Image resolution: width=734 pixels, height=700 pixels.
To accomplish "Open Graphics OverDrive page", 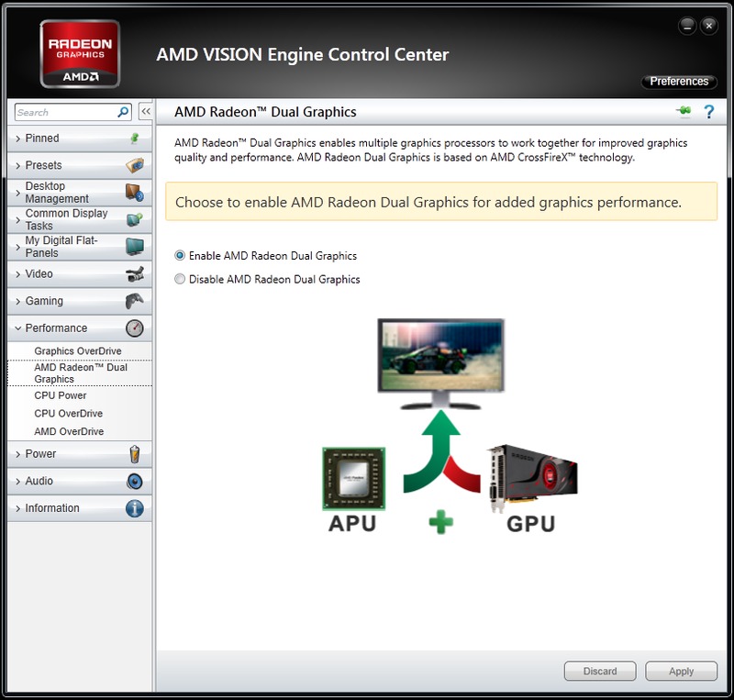I will point(78,350).
